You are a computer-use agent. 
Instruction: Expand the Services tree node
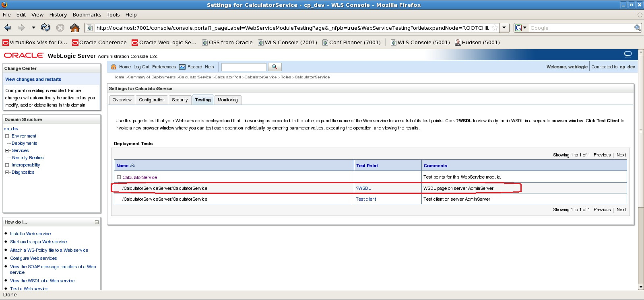point(7,150)
